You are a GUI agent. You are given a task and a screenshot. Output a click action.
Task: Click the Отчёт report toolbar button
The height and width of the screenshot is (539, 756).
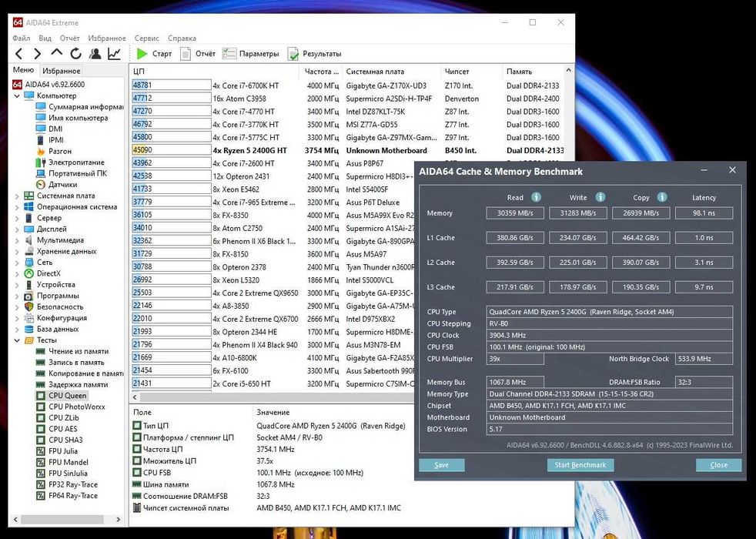[198, 53]
